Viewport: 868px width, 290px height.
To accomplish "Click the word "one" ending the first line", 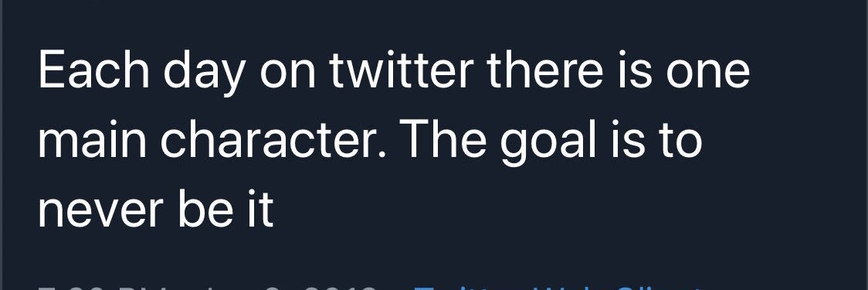I will coord(707,73).
